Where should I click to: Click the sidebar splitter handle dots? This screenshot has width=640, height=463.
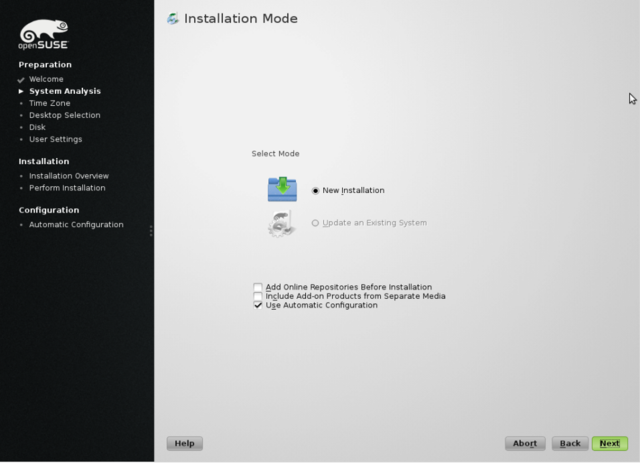[x=151, y=231]
